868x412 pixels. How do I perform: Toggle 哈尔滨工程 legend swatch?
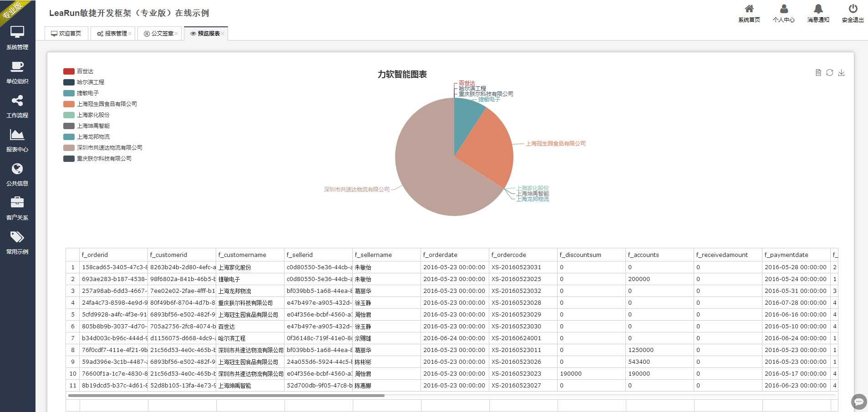click(x=69, y=82)
